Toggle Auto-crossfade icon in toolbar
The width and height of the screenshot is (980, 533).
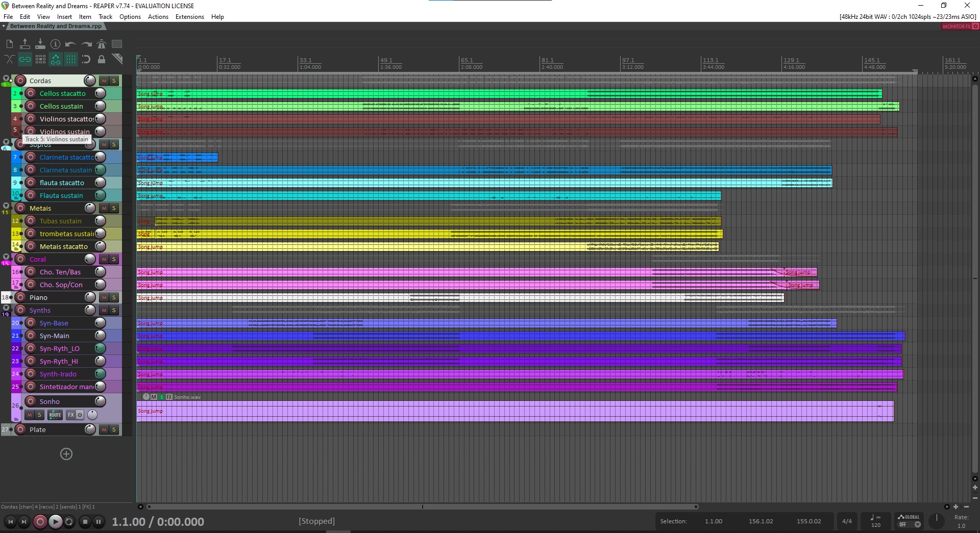click(9, 60)
